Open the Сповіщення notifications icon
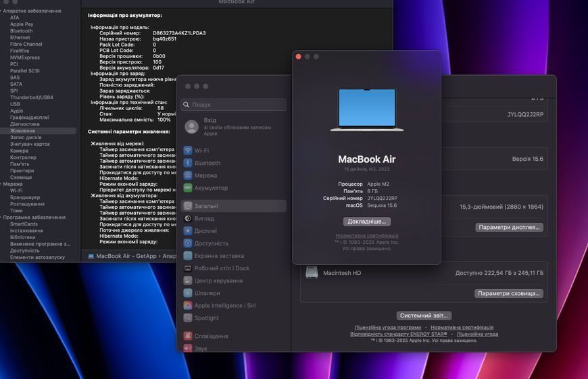The height and width of the screenshot is (379, 588). pyautogui.click(x=188, y=336)
